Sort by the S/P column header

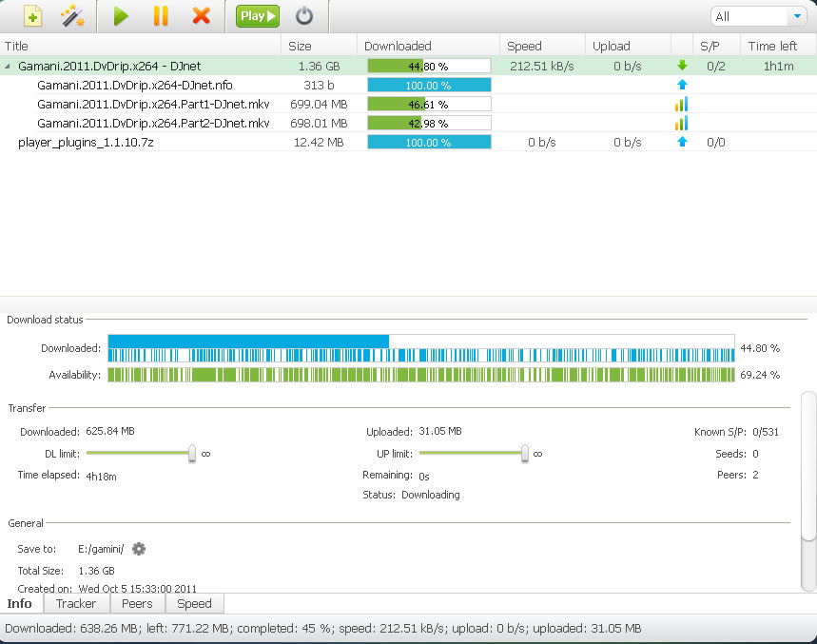point(716,46)
